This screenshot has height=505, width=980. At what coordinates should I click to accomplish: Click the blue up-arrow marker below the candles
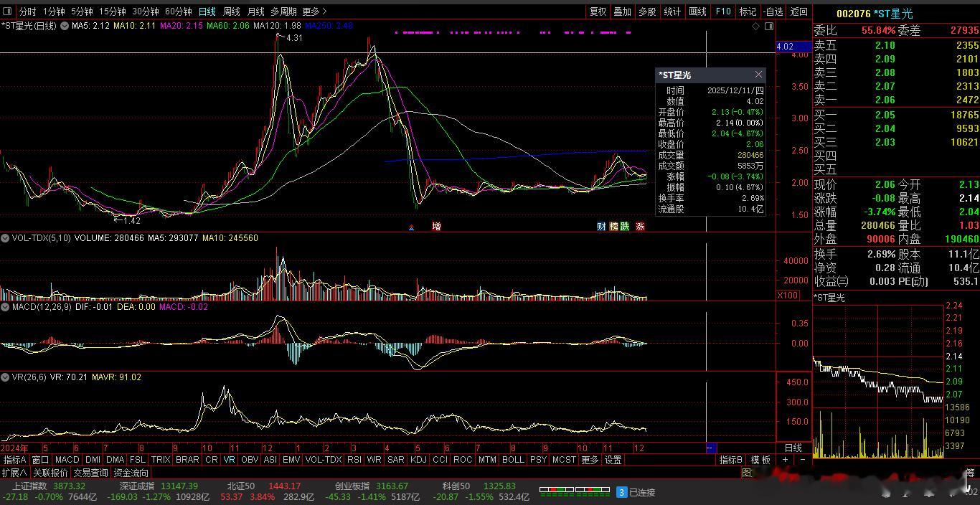tap(411, 227)
